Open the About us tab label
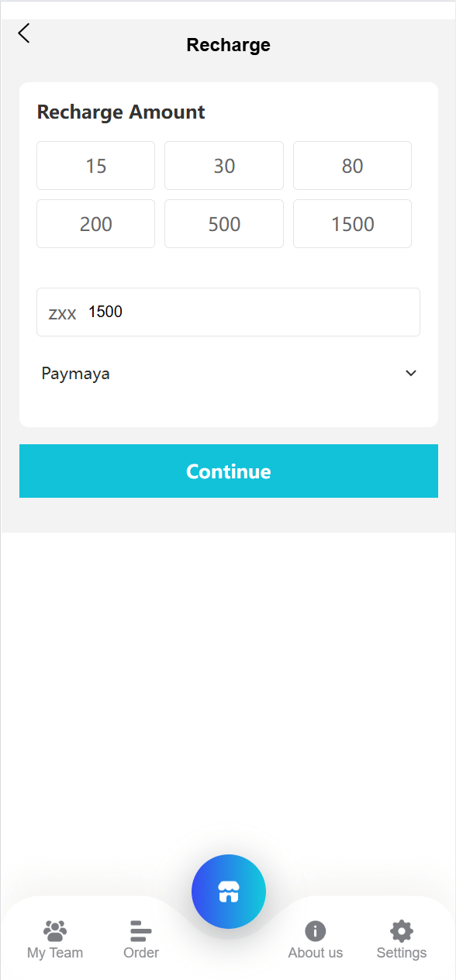The image size is (456, 980). (316, 953)
